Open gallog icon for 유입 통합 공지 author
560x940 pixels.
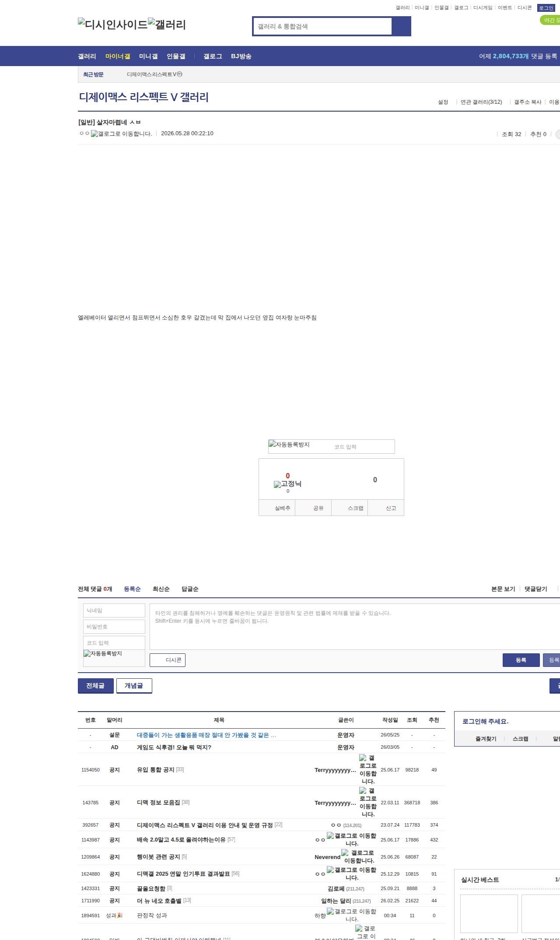click(x=368, y=770)
